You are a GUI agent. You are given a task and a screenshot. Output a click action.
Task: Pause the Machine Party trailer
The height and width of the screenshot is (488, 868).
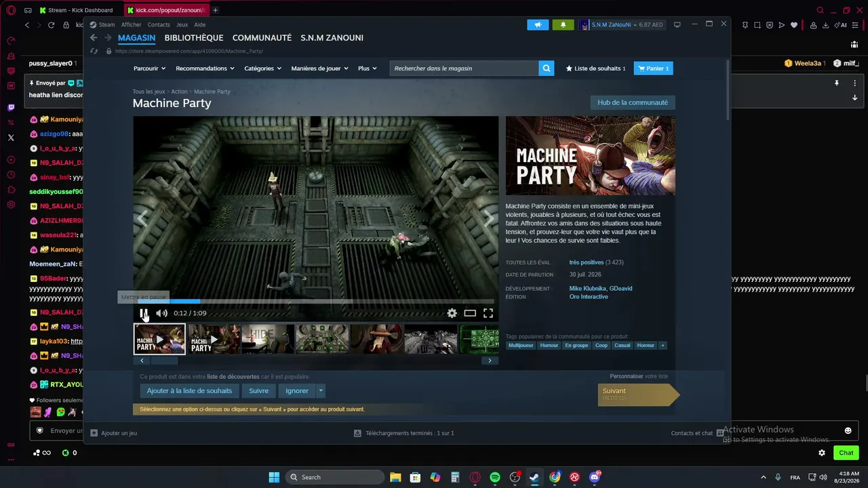[x=144, y=313]
